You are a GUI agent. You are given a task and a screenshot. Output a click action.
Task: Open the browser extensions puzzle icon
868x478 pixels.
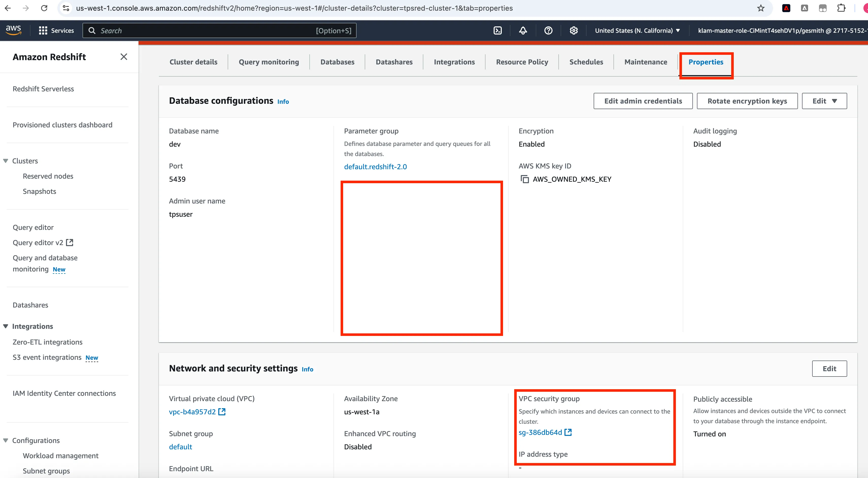841,8
